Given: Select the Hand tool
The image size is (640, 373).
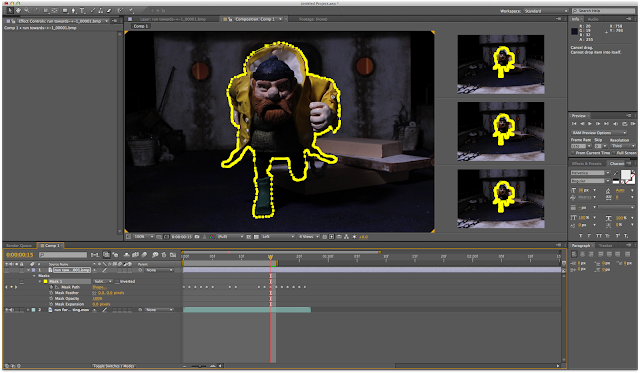Looking at the screenshot, I should coord(18,11).
